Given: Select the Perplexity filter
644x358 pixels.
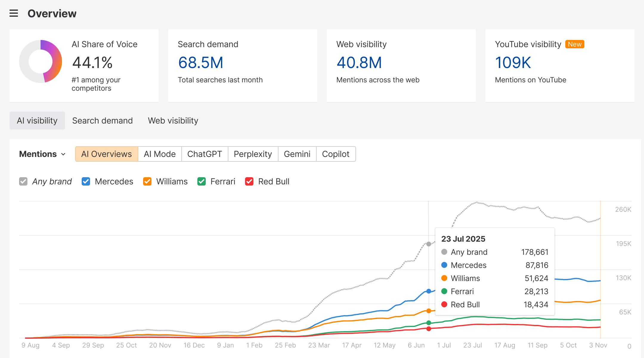Looking at the screenshot, I should 253,154.
